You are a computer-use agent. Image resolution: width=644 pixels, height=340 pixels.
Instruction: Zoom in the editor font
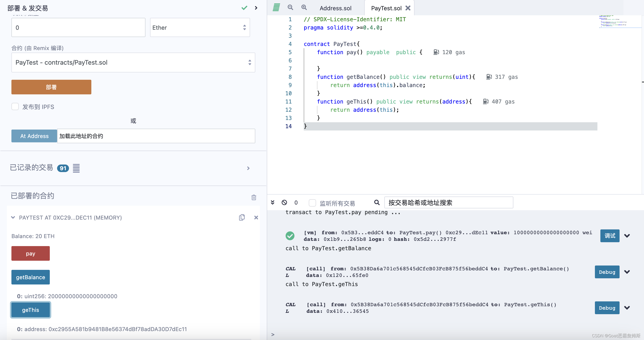pos(304,8)
